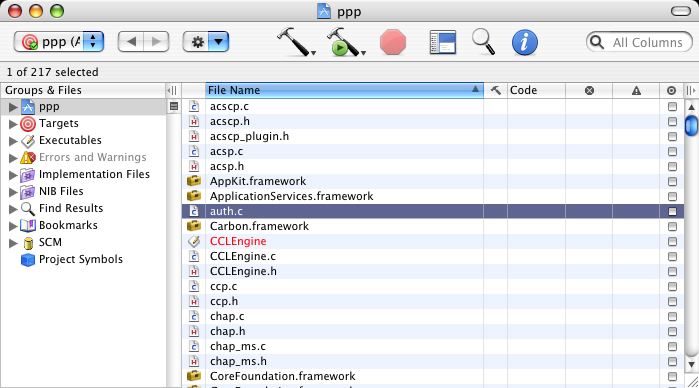Click the Targets bullseye icon

point(28,124)
